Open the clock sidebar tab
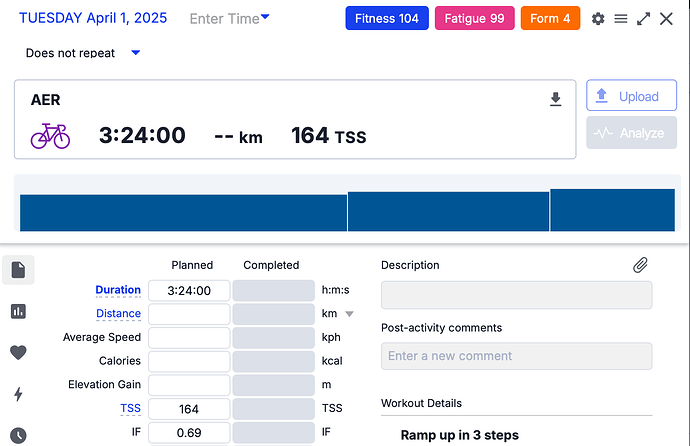Screen dimensions: 690x446 18,435
